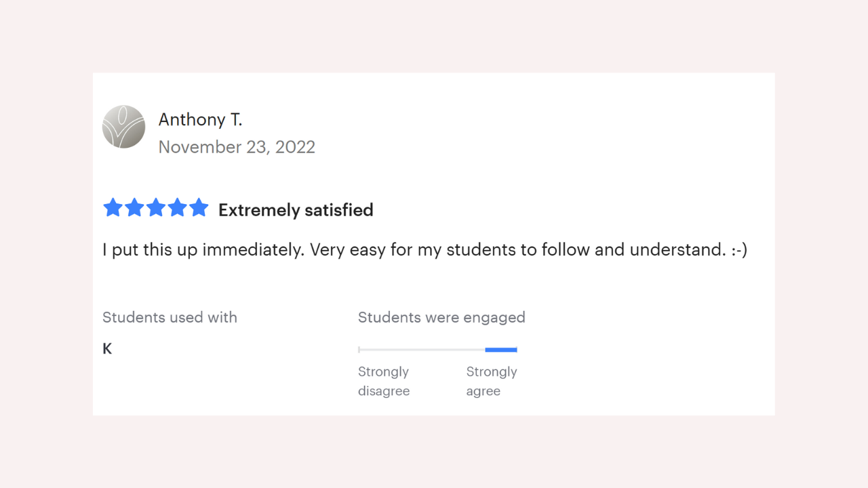Screen dimensions: 868x488
Task: Click Anthony T.'s profile avatar
Action: point(123,127)
